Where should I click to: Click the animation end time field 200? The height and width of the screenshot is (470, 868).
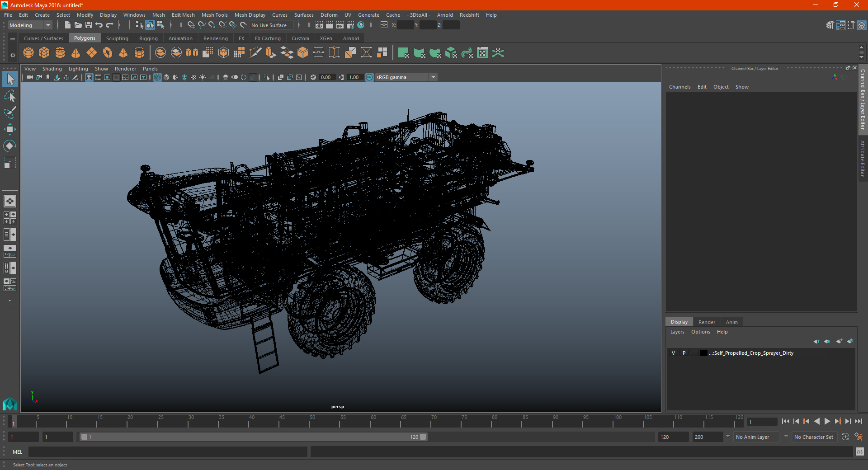708,437
